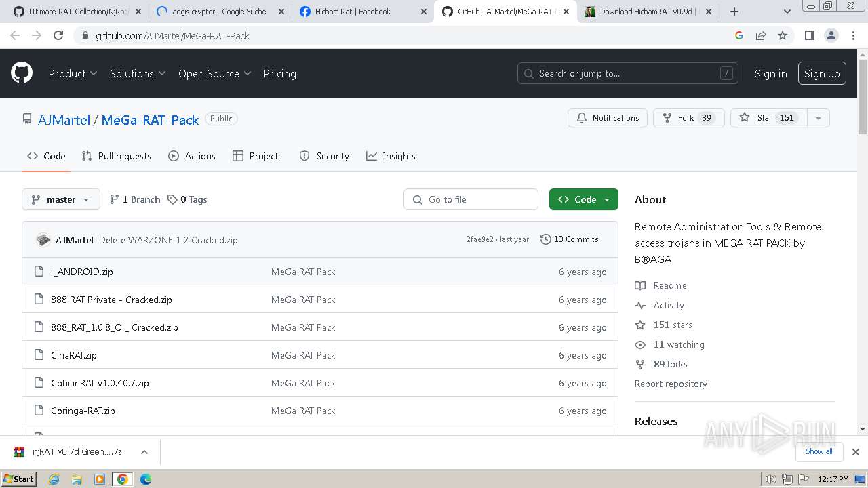
Task: Close the downloads bar
Action: click(x=856, y=452)
